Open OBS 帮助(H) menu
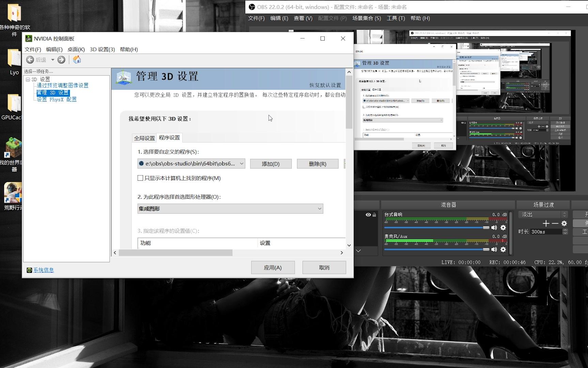588x368 pixels. point(420,18)
